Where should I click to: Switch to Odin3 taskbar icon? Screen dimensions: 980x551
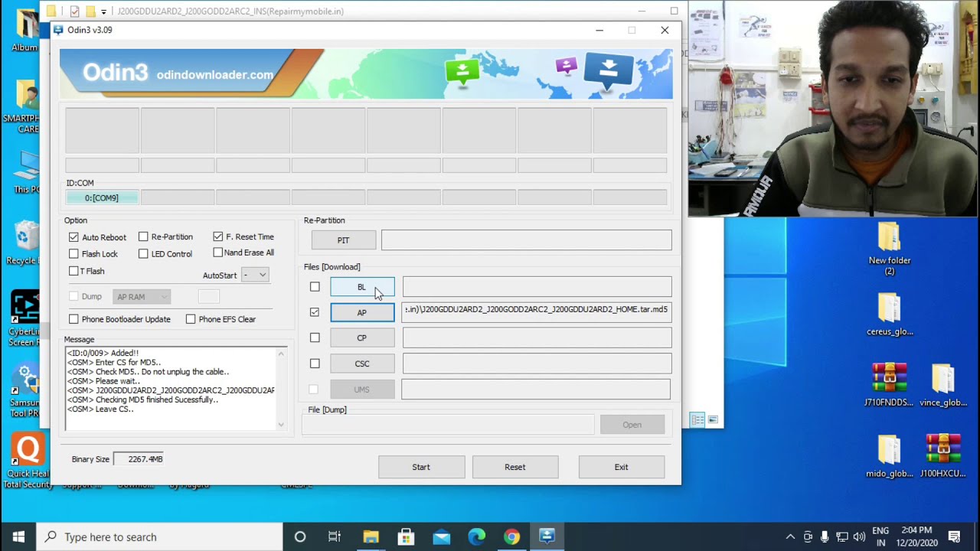pos(547,536)
